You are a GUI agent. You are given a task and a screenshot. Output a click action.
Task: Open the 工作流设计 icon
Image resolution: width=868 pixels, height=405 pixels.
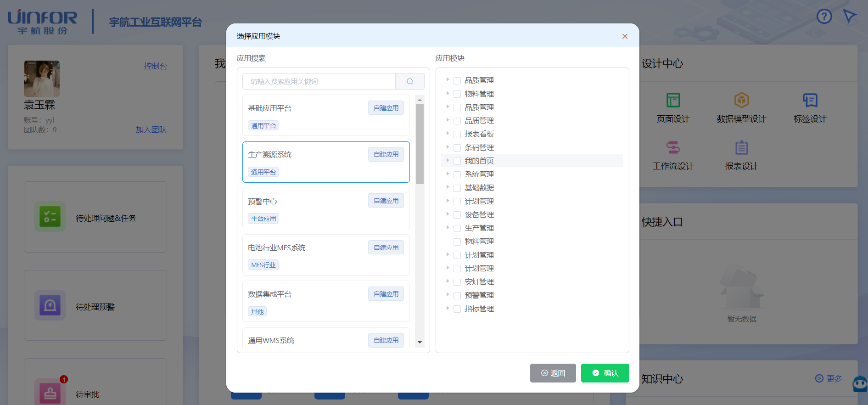point(673,147)
